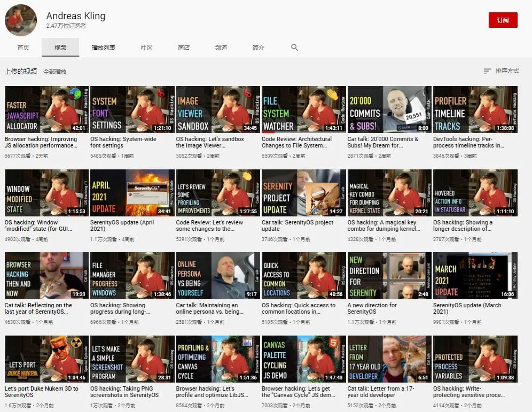Click title 'OS hacking: Write-protecting sensitive process'
Image resolution: width=532 pixels, height=412 pixels.
pyautogui.click(x=469, y=392)
